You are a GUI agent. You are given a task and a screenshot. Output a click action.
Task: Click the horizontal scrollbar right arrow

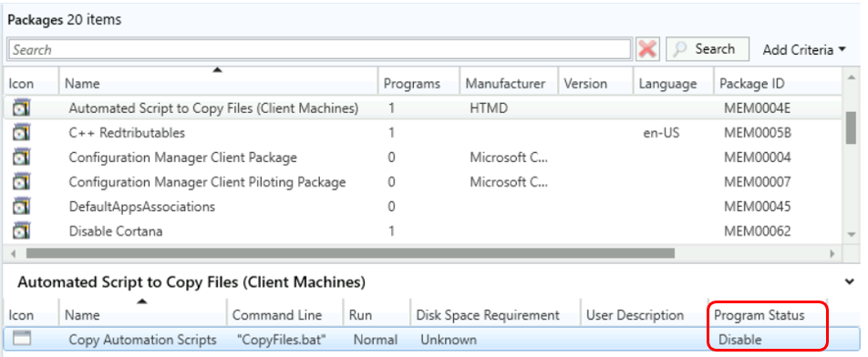tap(832, 253)
